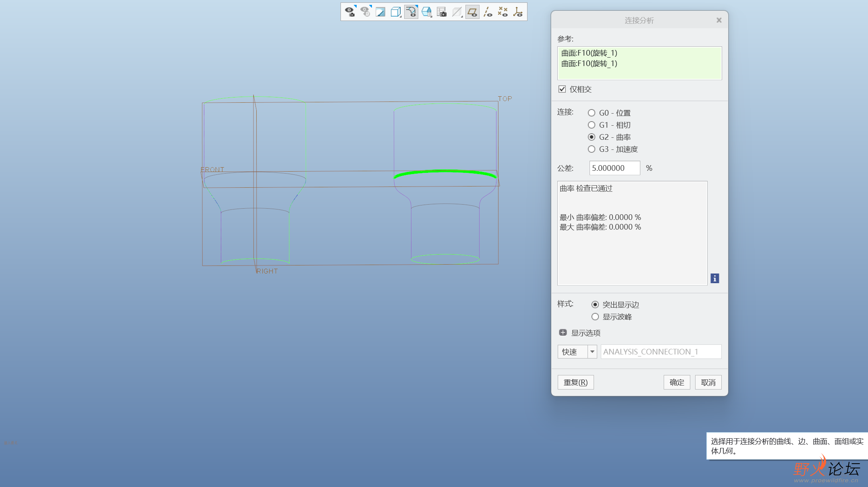The image size is (868, 487).
Task: Uncheck the 仅相交 checkbox
Action: [x=562, y=89]
